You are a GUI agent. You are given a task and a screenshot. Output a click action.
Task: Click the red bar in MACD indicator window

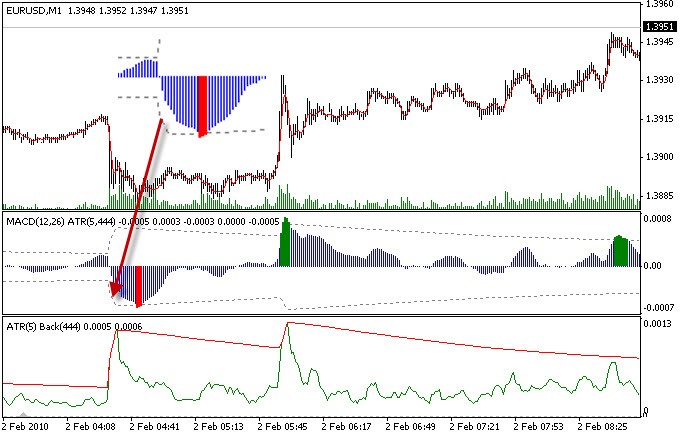tap(138, 285)
